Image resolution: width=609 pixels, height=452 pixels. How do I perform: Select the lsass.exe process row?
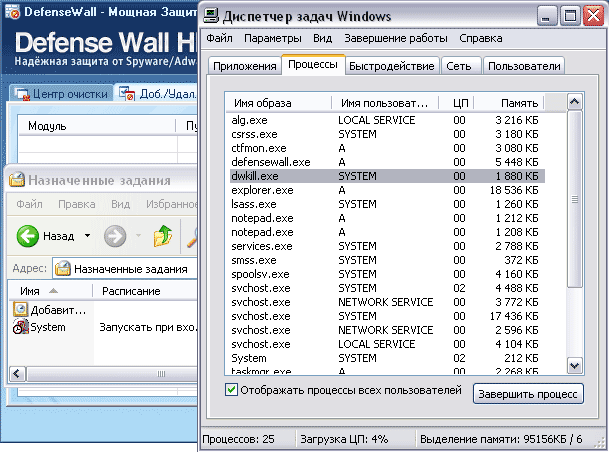pos(387,204)
